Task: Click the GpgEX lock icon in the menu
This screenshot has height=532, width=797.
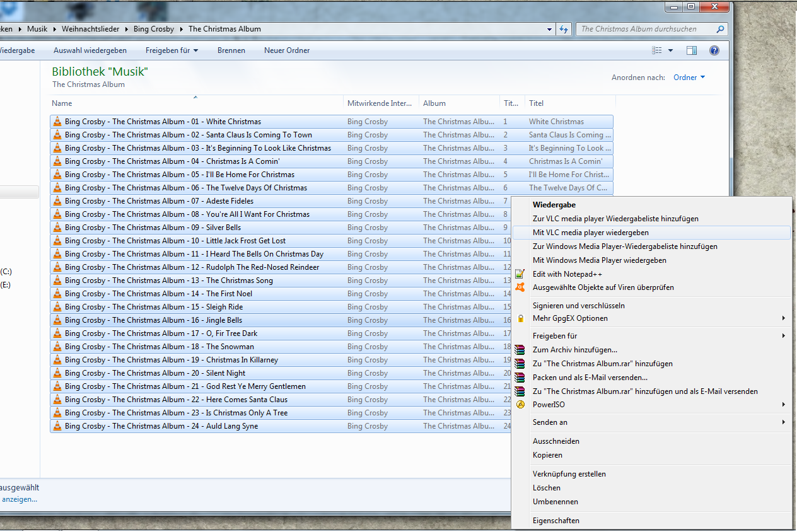Action: 519,318
